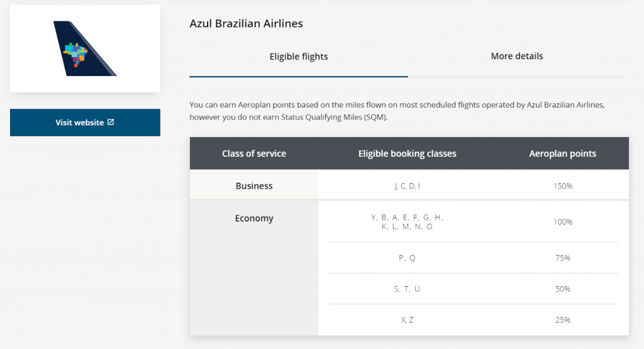Screen dimensions: 644x349
Task: Click the 150% Aeroplan points value
Action: (562, 186)
